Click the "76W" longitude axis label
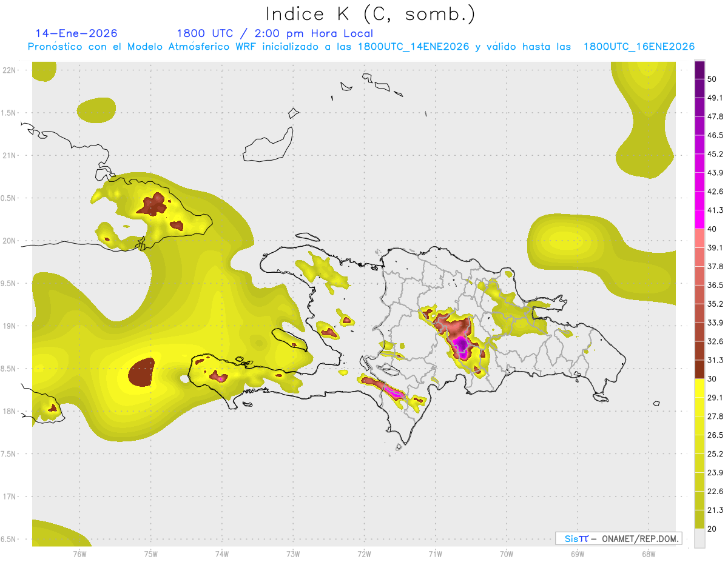 coord(79,554)
